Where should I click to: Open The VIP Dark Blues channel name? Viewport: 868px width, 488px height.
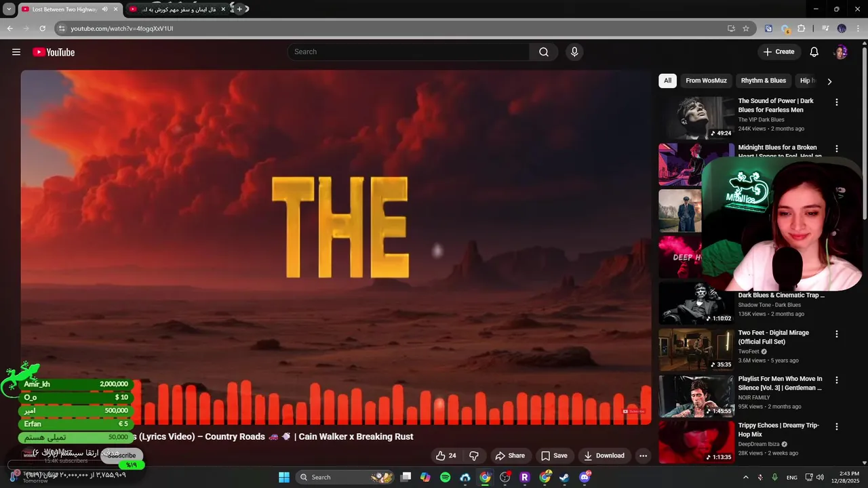pos(761,120)
